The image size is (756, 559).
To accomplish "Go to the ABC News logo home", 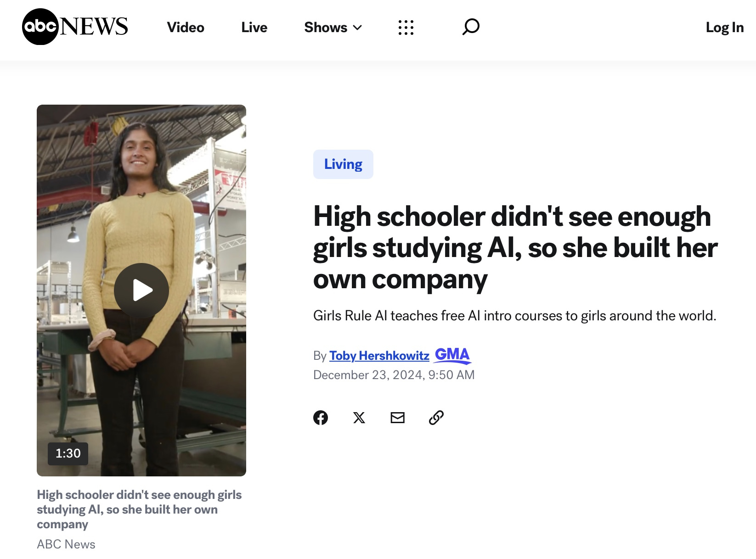I will point(75,27).
